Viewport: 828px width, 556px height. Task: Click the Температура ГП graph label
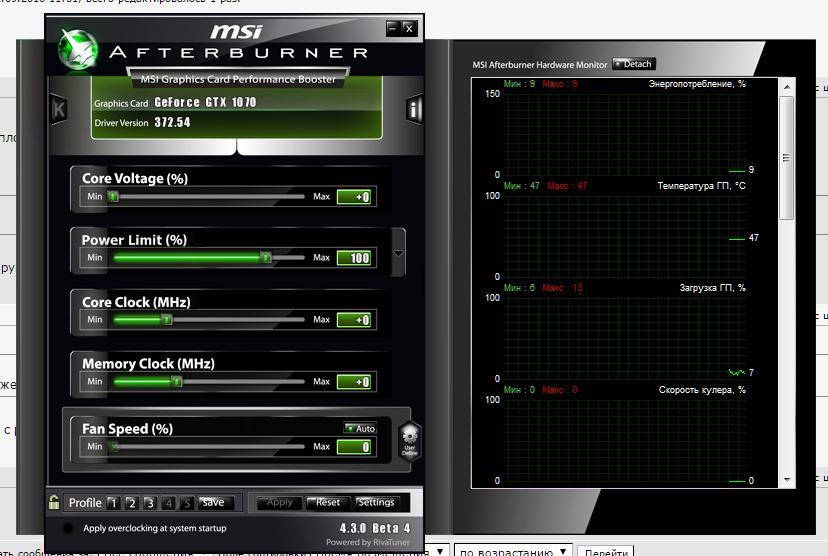[x=701, y=186]
